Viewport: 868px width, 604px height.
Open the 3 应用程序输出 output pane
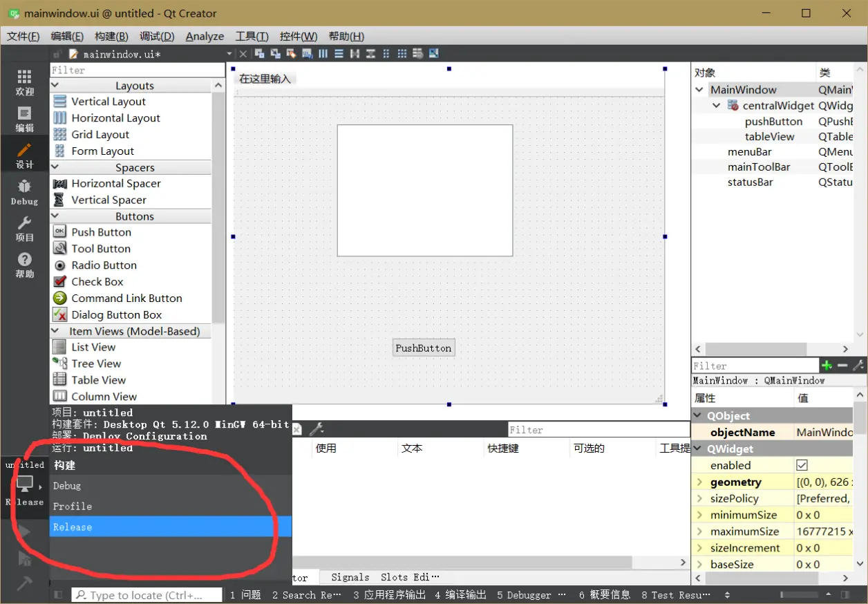(389, 594)
